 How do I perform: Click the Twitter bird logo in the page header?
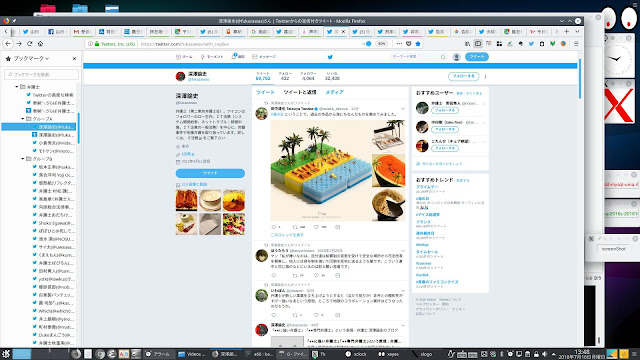pos(330,57)
